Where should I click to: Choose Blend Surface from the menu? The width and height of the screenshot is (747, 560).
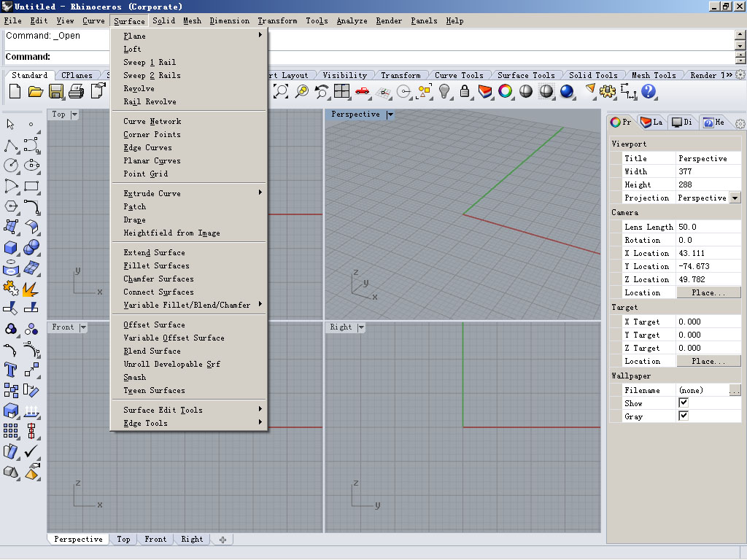(x=189, y=351)
